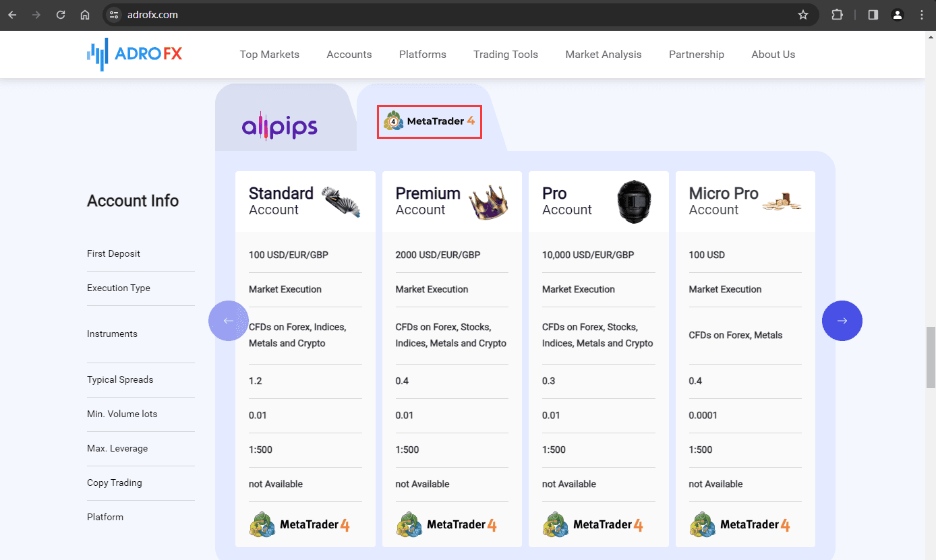Click MetaTrader 4 logo in Standard column

[299, 524]
